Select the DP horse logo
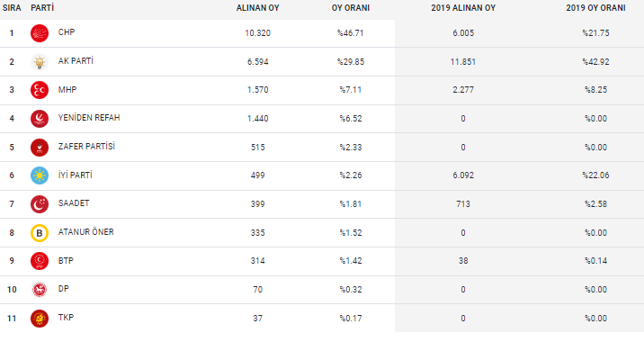 [40, 290]
